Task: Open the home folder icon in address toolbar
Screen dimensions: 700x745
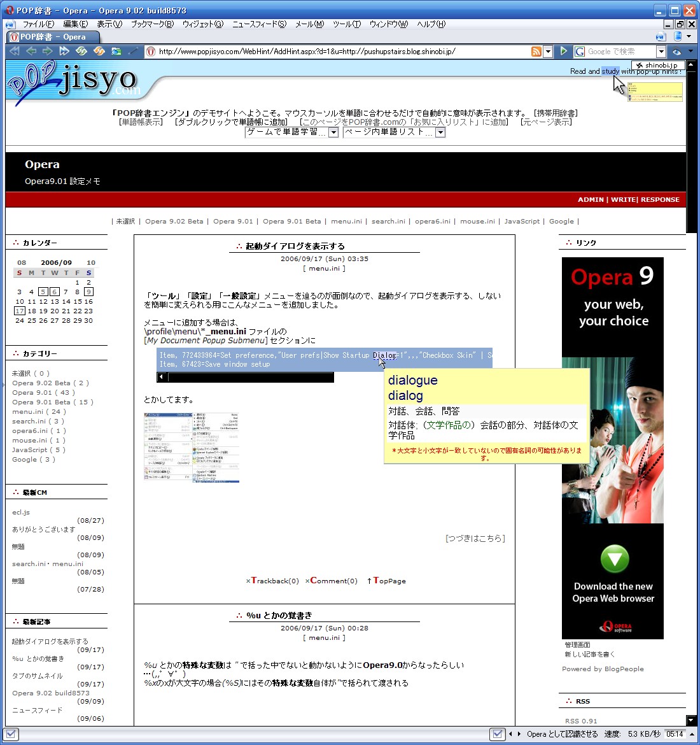Action: [116, 51]
